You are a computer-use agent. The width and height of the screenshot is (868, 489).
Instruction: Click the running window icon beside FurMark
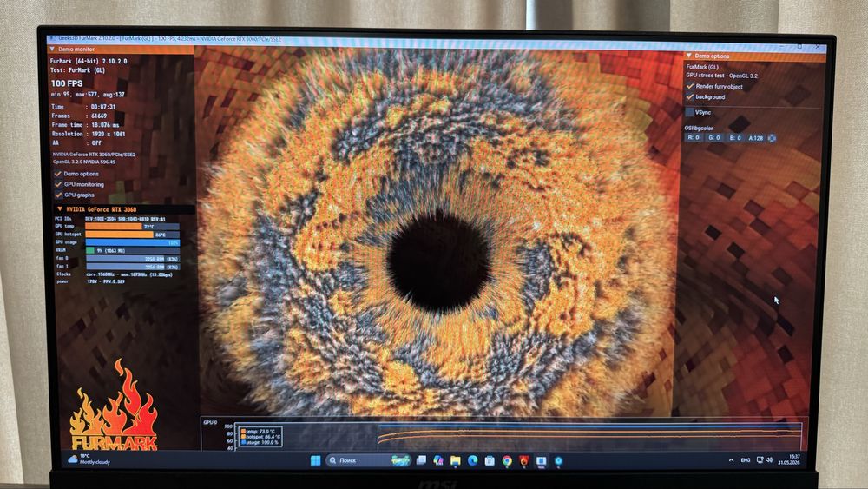(542, 460)
